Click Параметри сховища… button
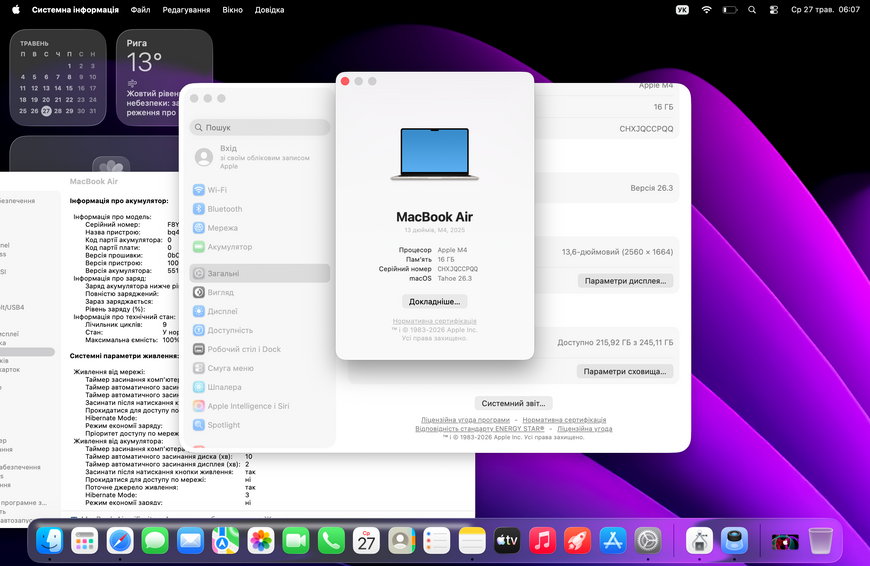Viewport: 870px width, 566px height. pos(625,371)
